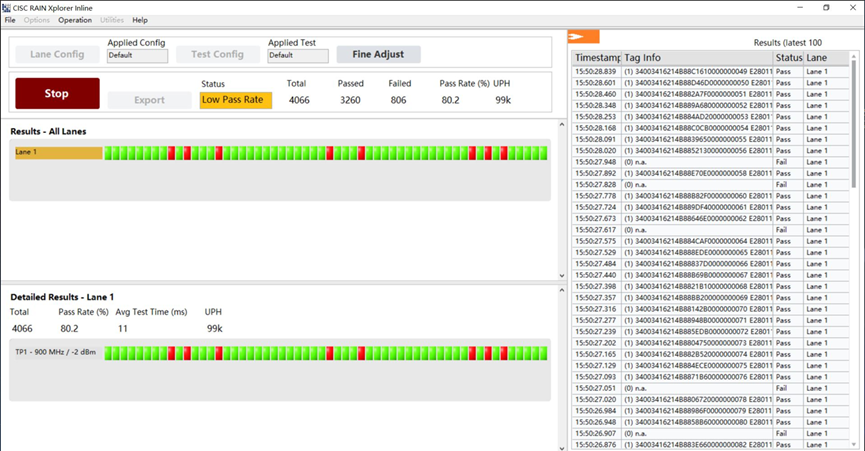Open the File menu

tap(10, 20)
